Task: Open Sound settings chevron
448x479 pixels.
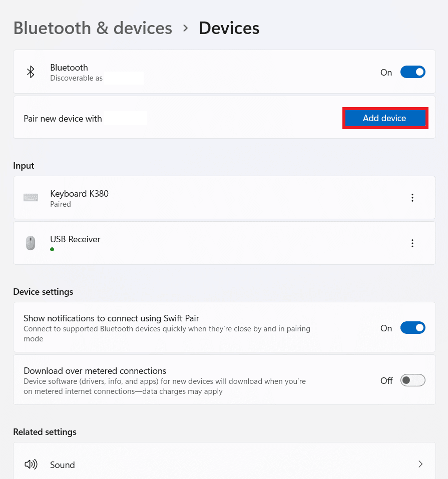Action: [x=420, y=464]
